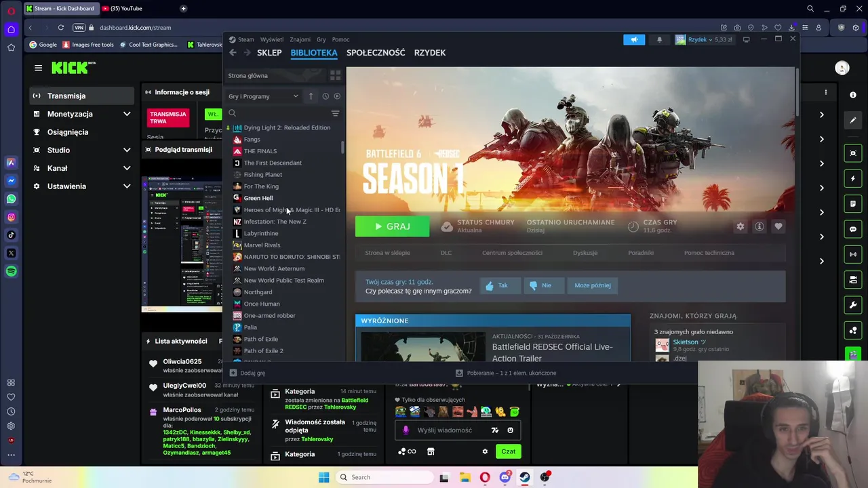Collapse Lista aktywności panel

149,341
